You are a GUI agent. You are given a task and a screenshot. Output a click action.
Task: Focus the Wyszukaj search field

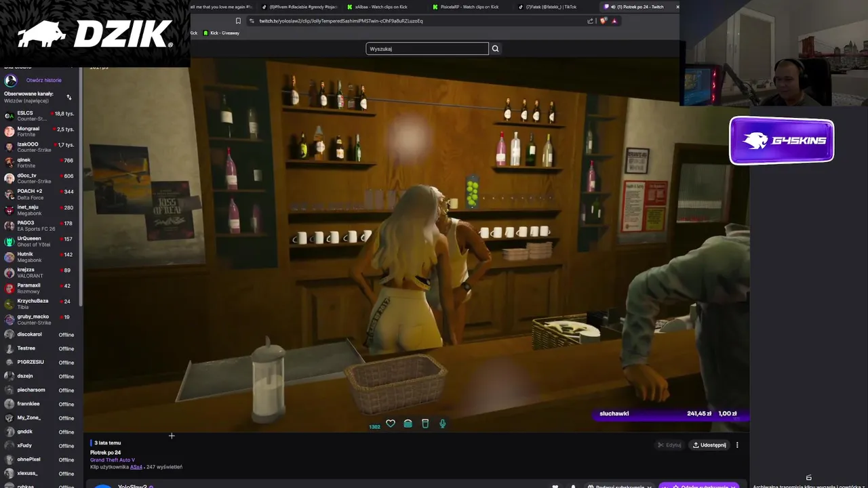pyautogui.click(x=427, y=49)
